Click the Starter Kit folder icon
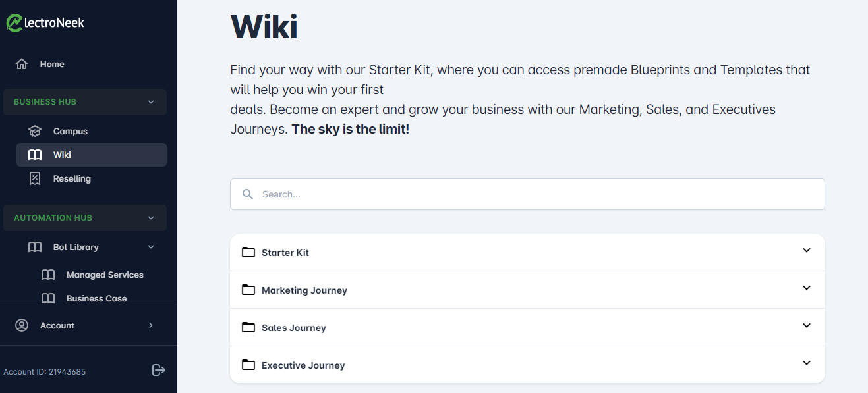Screen dimensions: 868x393 (248, 252)
